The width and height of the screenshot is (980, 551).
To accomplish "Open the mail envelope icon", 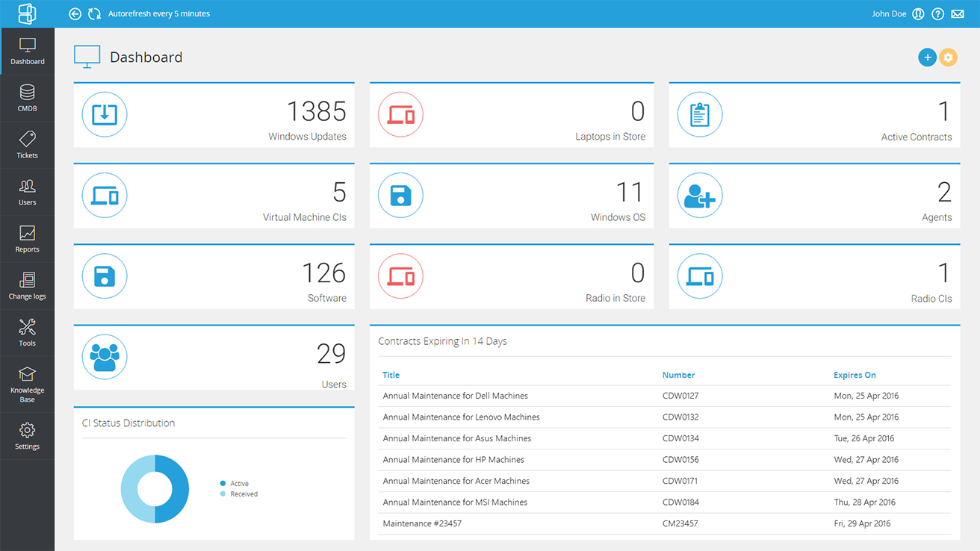I will 957,14.
